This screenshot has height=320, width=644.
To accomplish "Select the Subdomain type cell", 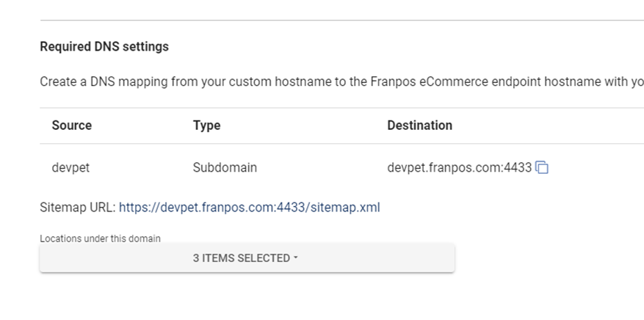I will (x=225, y=167).
